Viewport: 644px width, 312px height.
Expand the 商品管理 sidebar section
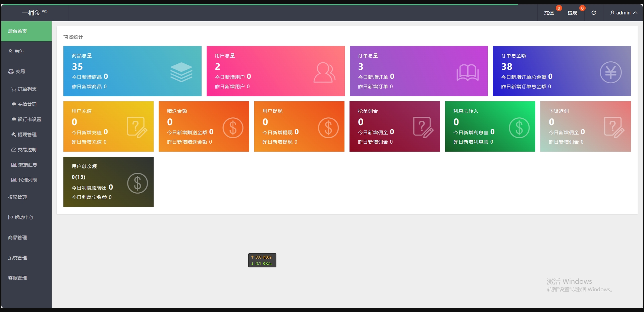click(17, 238)
